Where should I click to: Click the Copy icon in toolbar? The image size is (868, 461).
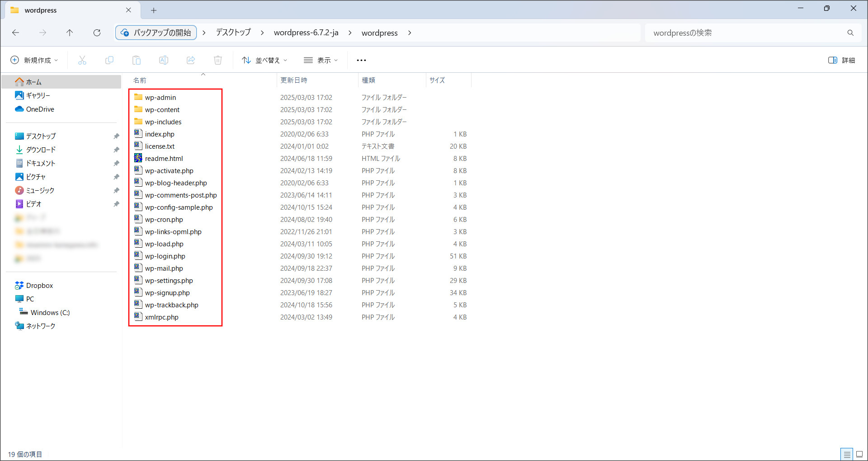pos(109,60)
